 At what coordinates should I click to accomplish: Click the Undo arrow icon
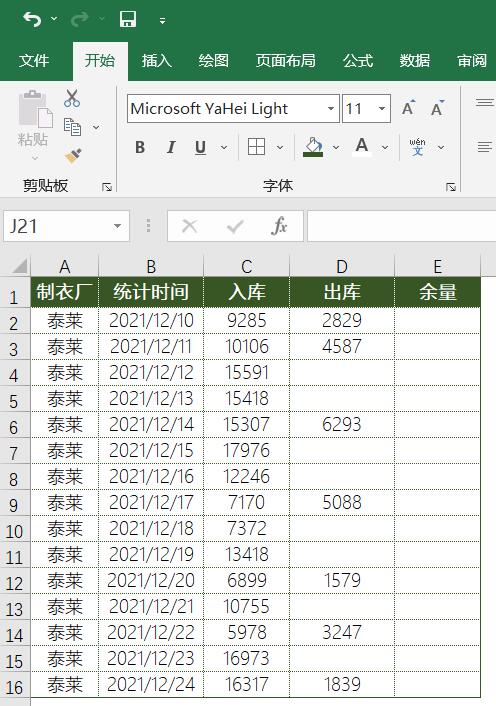click(32, 19)
